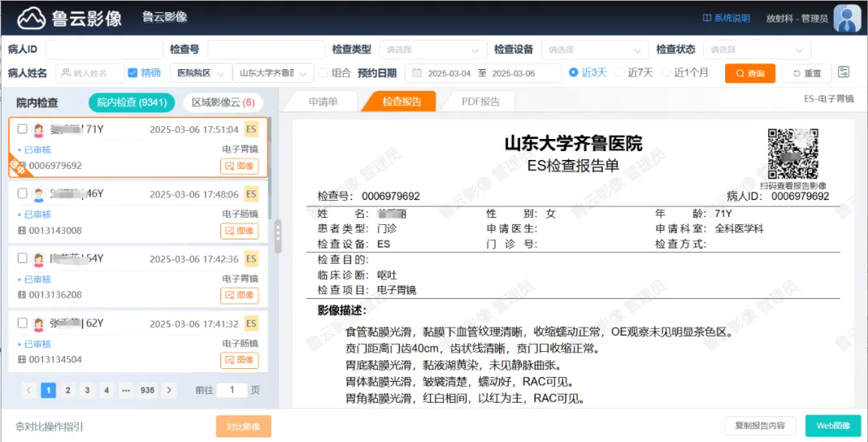Open the 检查设备 dropdown
868x442 pixels.
pyautogui.click(x=595, y=50)
